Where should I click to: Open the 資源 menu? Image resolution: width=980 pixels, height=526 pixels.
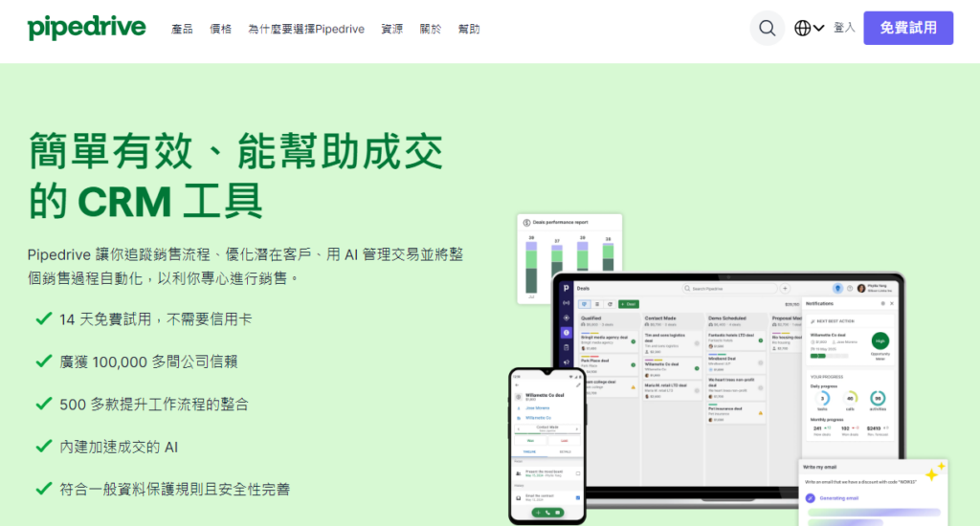point(391,29)
